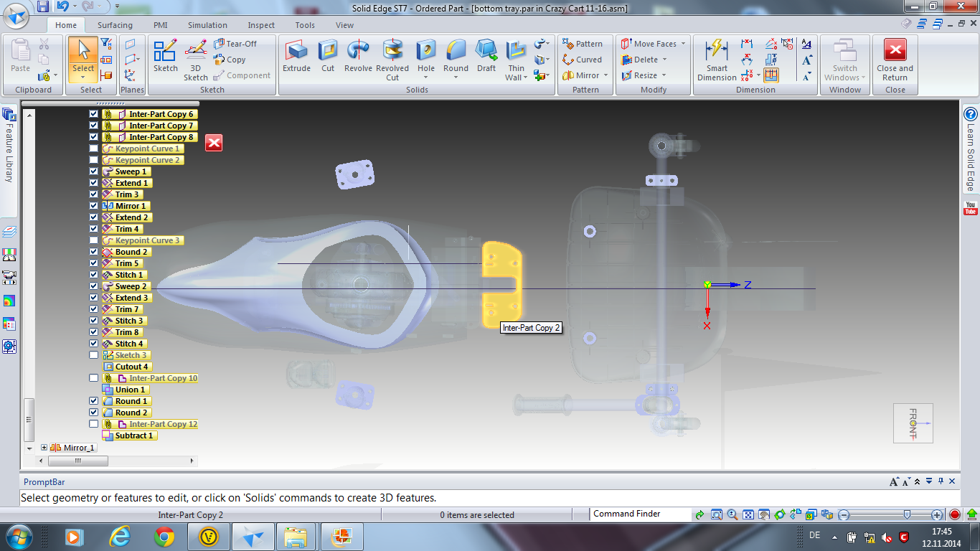Image resolution: width=980 pixels, height=551 pixels.
Task: Switch to the Inspect ribbon tab
Action: pyautogui.click(x=261, y=25)
